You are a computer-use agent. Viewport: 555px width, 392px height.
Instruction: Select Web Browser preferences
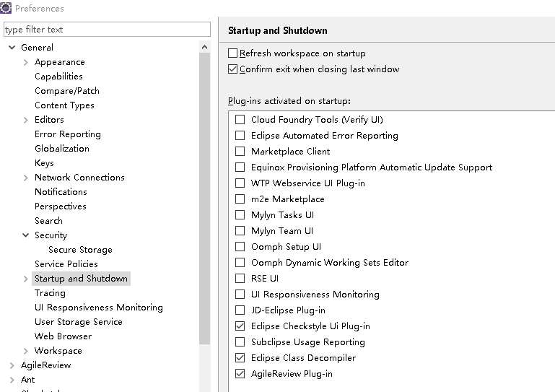point(63,336)
